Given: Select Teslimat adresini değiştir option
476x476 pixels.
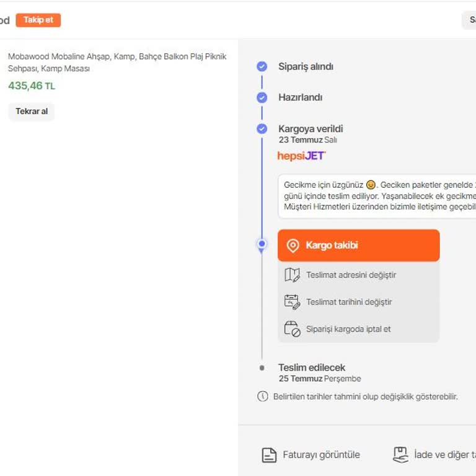Looking at the screenshot, I should click(x=351, y=275).
